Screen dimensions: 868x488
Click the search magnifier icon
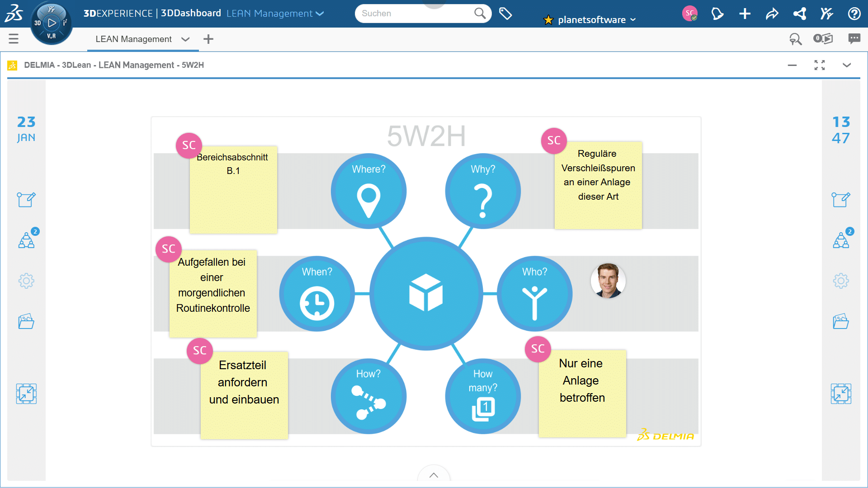pyautogui.click(x=480, y=14)
